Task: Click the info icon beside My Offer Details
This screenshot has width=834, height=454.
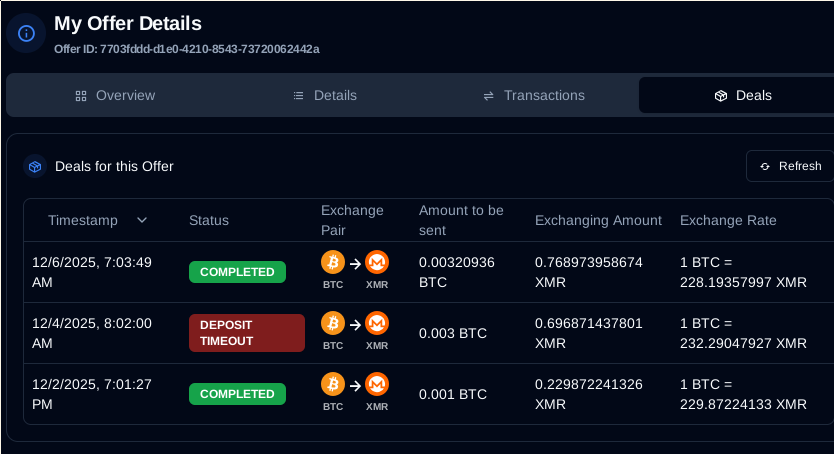Action: (x=26, y=33)
